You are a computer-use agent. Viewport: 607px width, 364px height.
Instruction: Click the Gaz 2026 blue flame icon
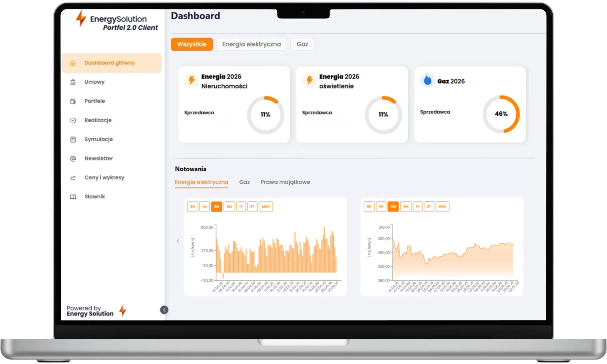coord(428,81)
